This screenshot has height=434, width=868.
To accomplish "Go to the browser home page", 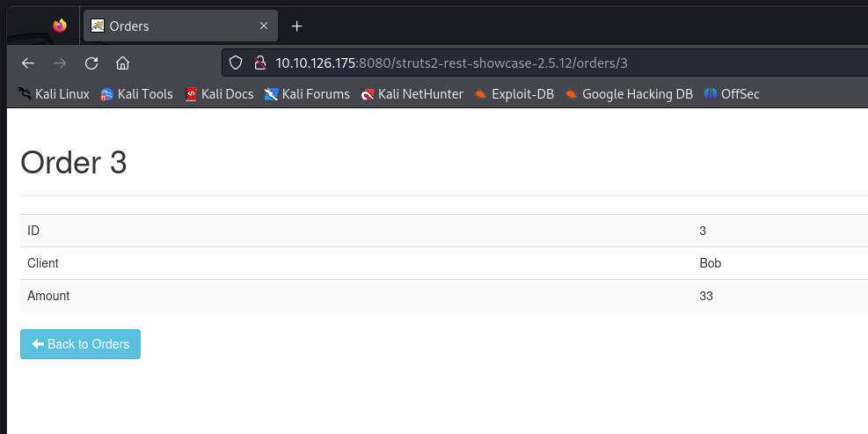I will pyautogui.click(x=122, y=63).
